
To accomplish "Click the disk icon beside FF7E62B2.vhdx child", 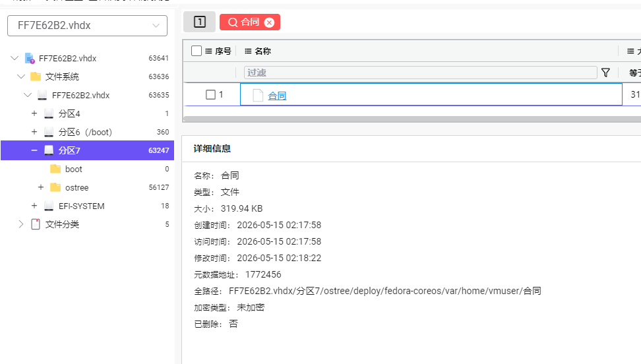I will (x=42, y=95).
